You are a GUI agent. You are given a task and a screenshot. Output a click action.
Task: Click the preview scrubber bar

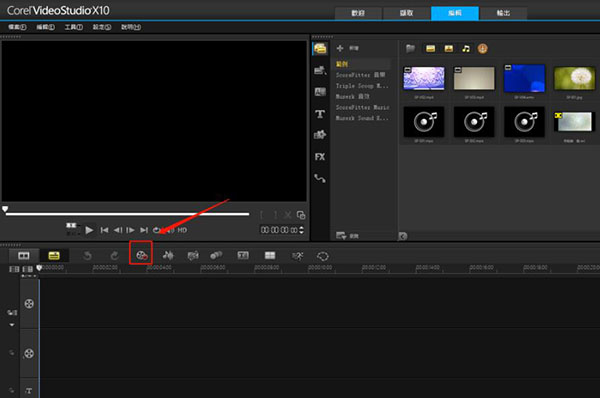click(127, 214)
